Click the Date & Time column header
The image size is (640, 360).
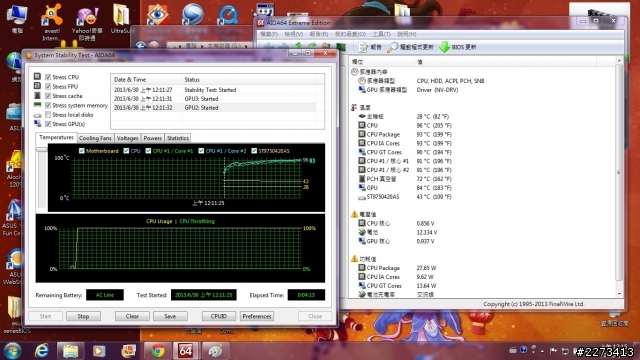pos(146,80)
